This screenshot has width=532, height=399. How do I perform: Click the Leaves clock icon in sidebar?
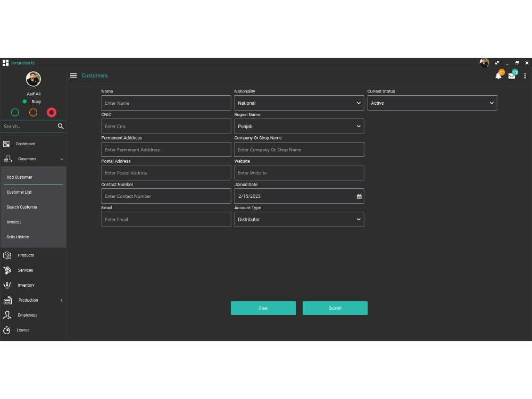(x=7, y=330)
